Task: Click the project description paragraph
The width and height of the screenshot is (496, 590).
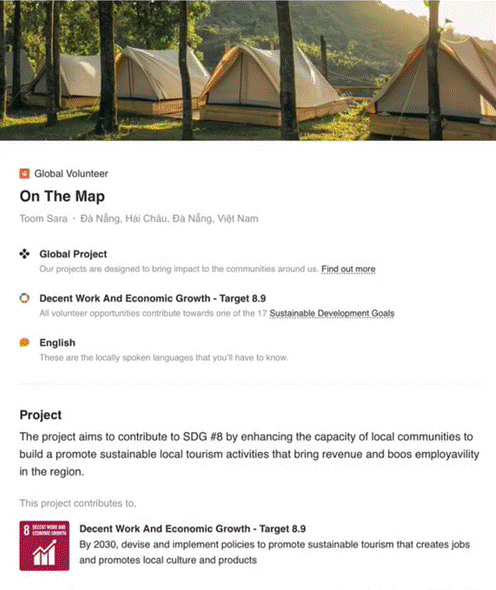Action: click(249, 454)
